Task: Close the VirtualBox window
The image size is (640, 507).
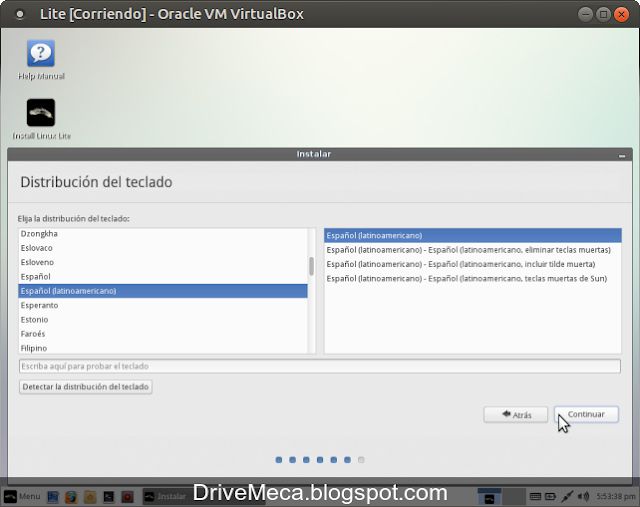Action: 622,15
